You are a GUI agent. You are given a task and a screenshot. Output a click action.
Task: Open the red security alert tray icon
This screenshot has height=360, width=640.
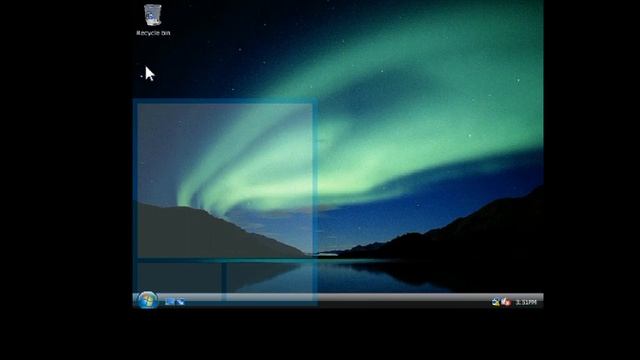(x=506, y=302)
